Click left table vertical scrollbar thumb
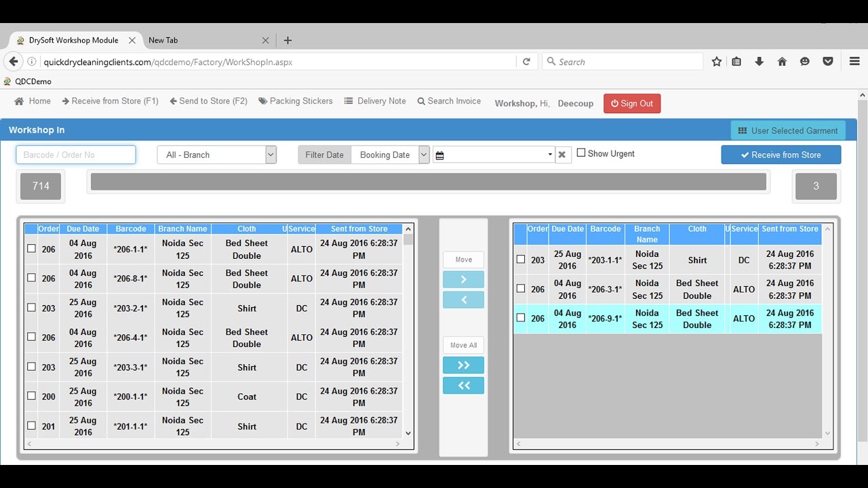The height and width of the screenshot is (488, 868). [408, 239]
